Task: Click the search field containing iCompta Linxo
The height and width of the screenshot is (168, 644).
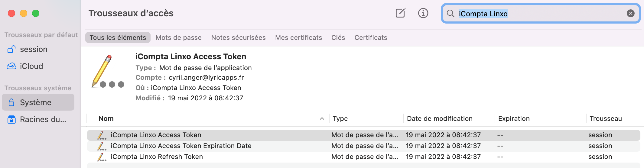Action: 541,13
